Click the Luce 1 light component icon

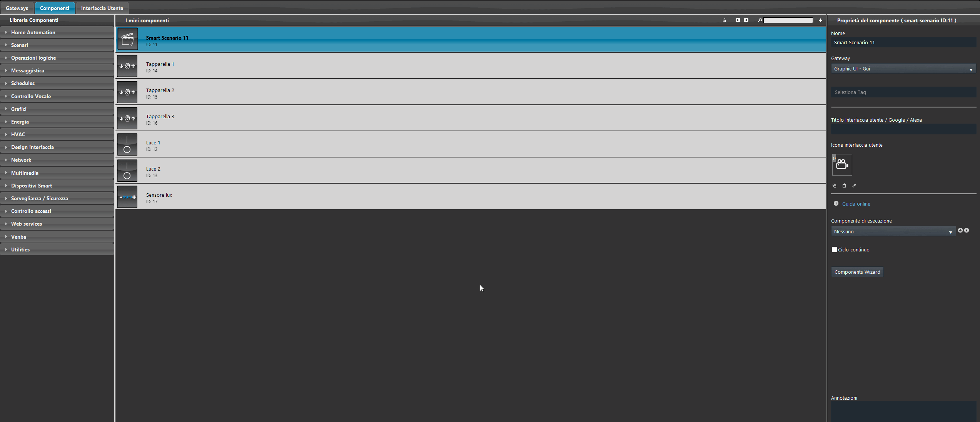[x=127, y=144]
